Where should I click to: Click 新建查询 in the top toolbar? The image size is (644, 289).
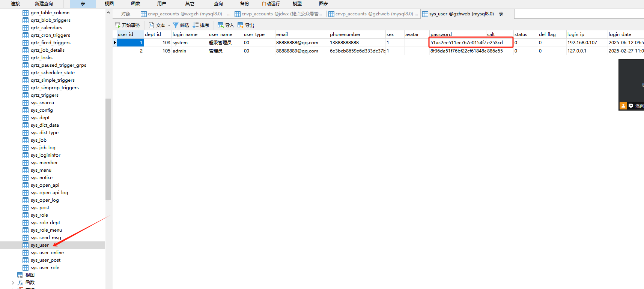[44, 4]
